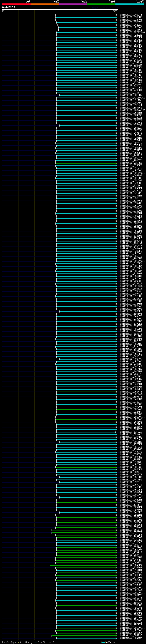This screenshot has width=146, height=644.
Task: Select the UniRef100_Q74FM6 label
Action: (x=131, y=304)
